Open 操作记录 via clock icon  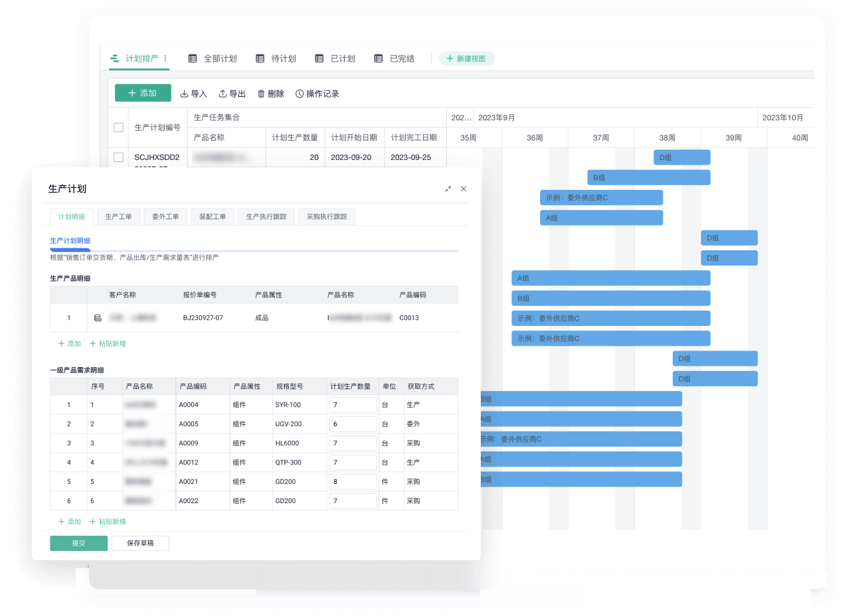click(x=299, y=94)
